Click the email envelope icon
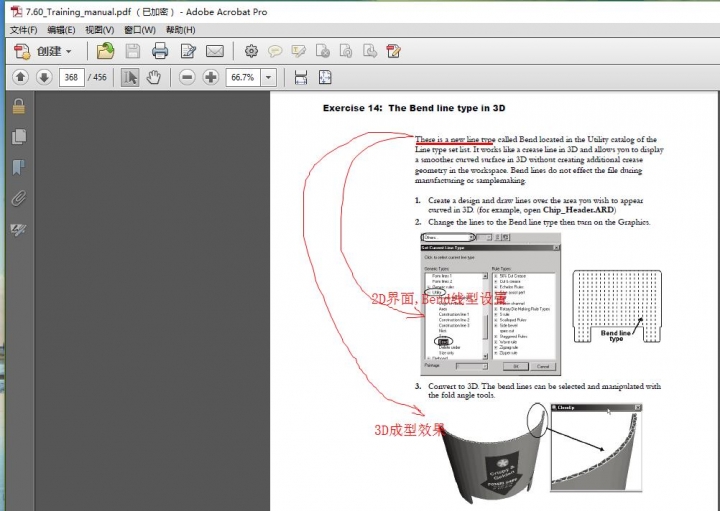This screenshot has width=720, height=511. coord(214,51)
